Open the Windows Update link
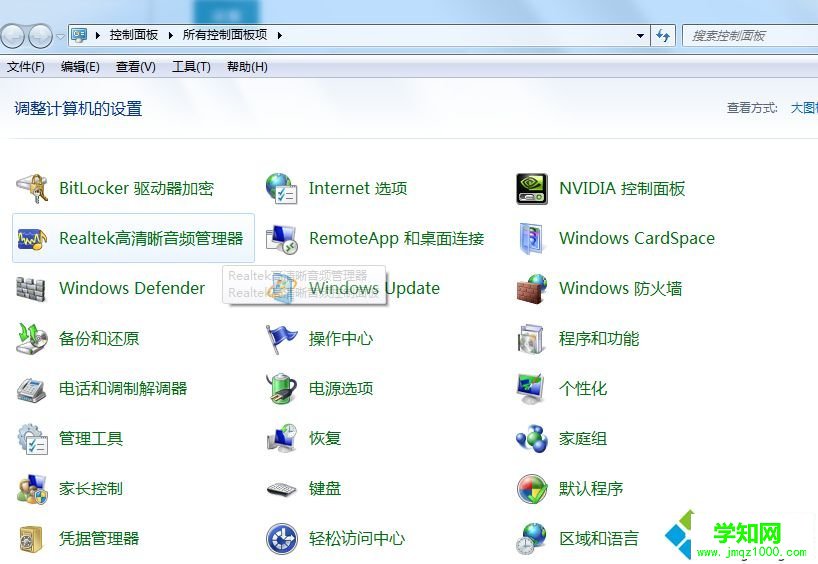This screenshot has height=564, width=818. (x=374, y=288)
